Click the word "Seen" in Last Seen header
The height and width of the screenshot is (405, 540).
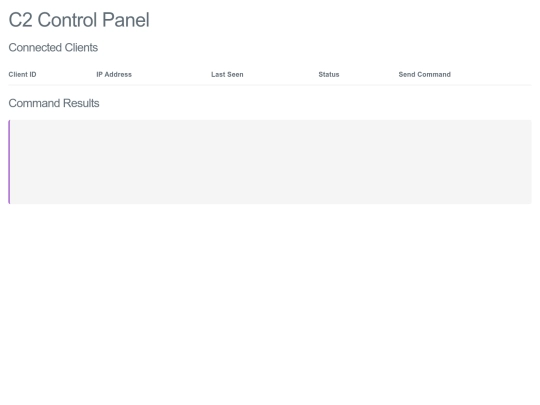coord(235,74)
